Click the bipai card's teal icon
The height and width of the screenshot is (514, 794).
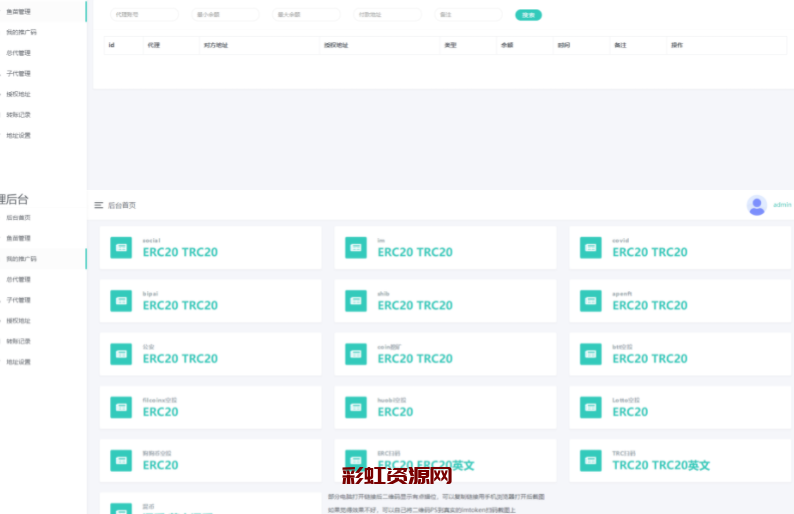tap(121, 300)
